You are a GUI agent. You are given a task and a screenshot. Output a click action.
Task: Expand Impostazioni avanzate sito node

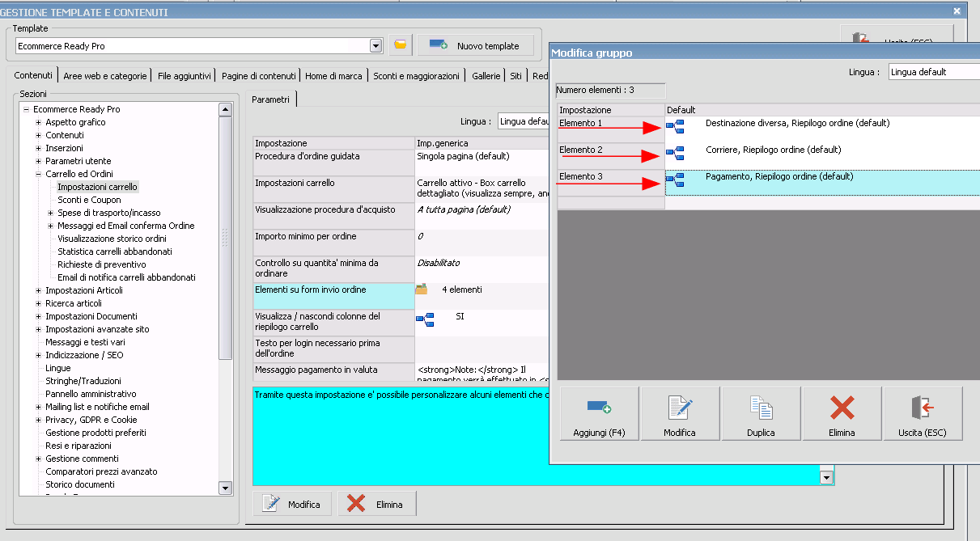tap(38, 329)
